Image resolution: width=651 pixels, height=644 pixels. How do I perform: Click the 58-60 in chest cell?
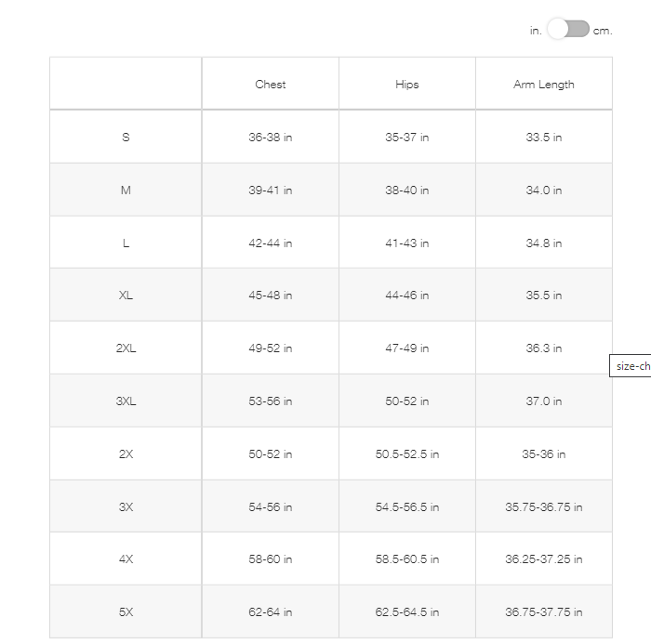(271, 559)
